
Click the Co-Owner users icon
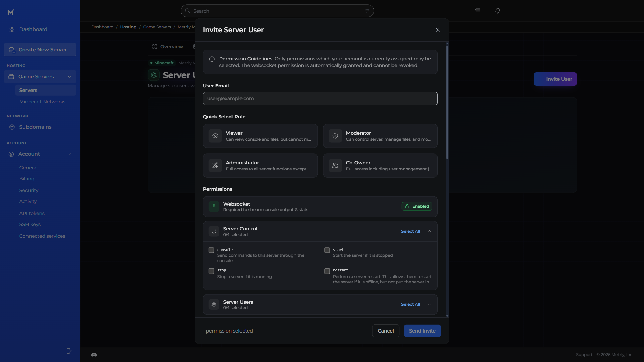pos(335,166)
